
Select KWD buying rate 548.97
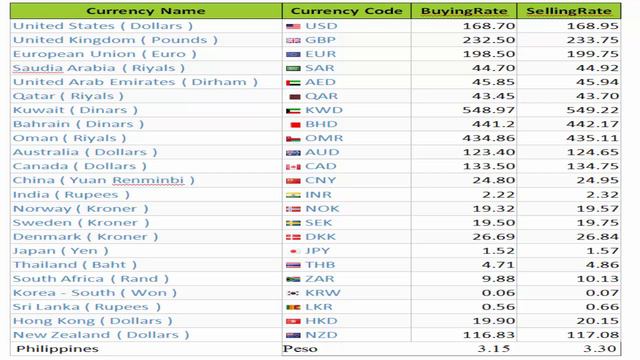489,111
